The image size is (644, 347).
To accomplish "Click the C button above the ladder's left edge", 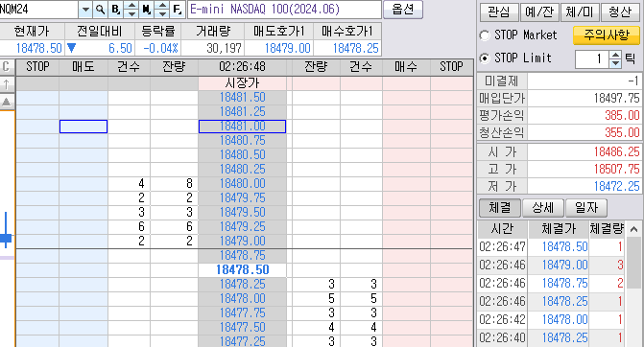I will click(6, 66).
